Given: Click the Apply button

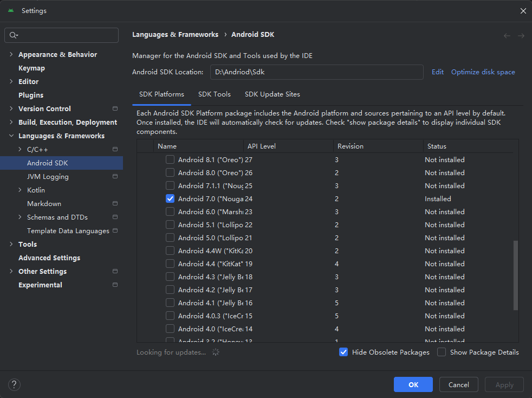Looking at the screenshot, I should point(504,384).
